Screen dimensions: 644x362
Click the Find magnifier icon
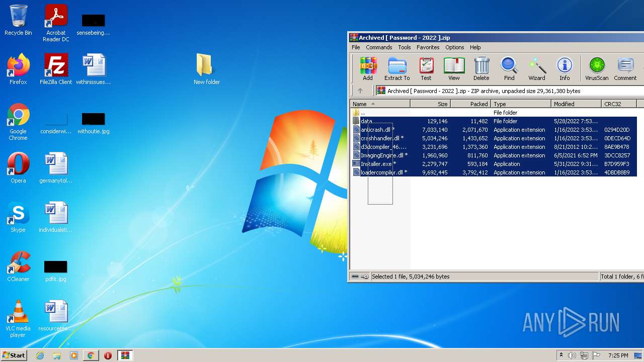pyautogui.click(x=509, y=69)
